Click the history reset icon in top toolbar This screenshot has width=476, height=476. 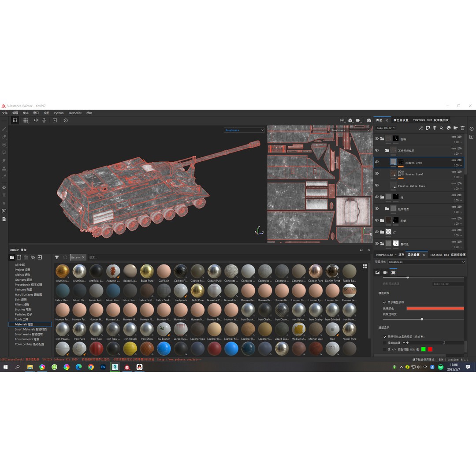click(66, 120)
